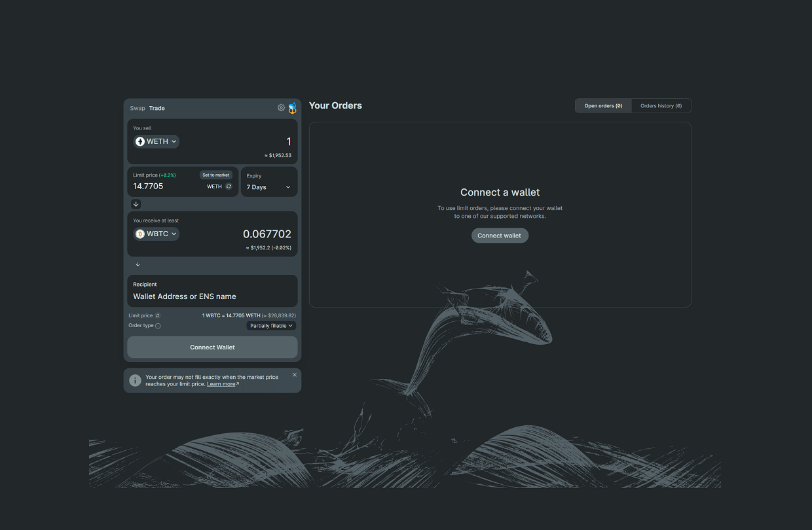
Task: Change the Partially fillable order type dropdown
Action: 271,326
